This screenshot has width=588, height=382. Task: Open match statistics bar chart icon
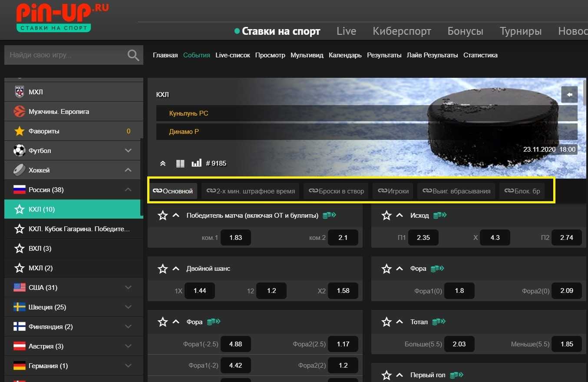[x=196, y=163]
